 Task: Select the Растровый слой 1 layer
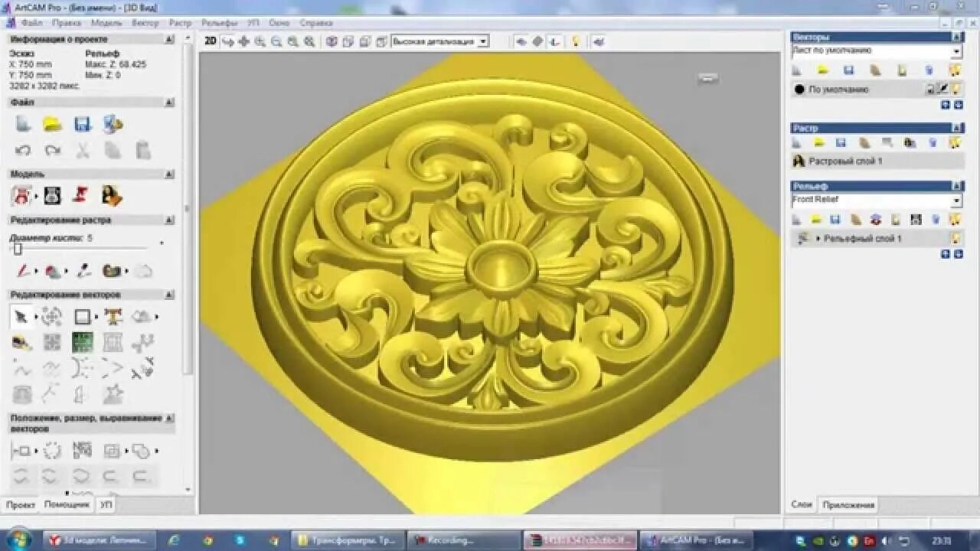(877, 161)
